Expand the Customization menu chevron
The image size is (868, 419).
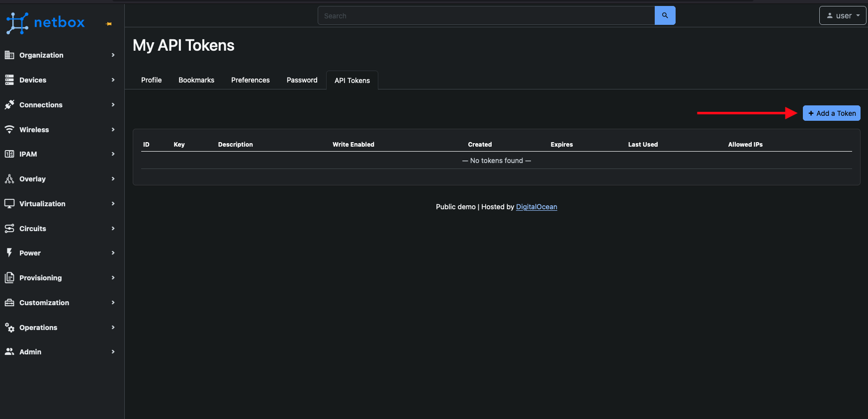(x=113, y=303)
